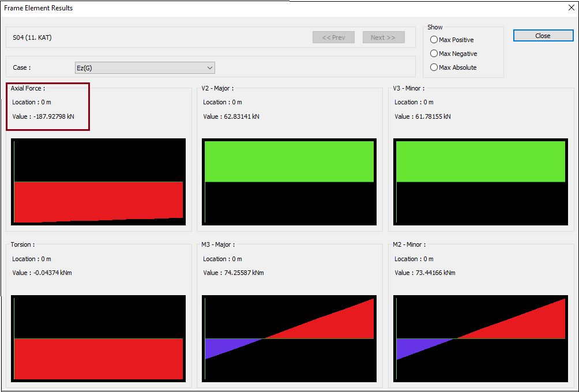579x392 pixels.
Task: Enable the Max Absolute option
Action: pyautogui.click(x=434, y=67)
